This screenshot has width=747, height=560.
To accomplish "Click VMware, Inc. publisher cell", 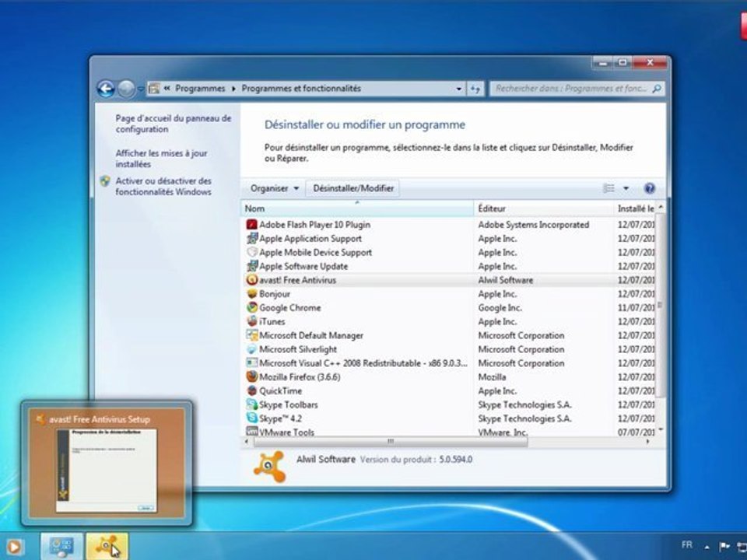I will click(x=503, y=432).
